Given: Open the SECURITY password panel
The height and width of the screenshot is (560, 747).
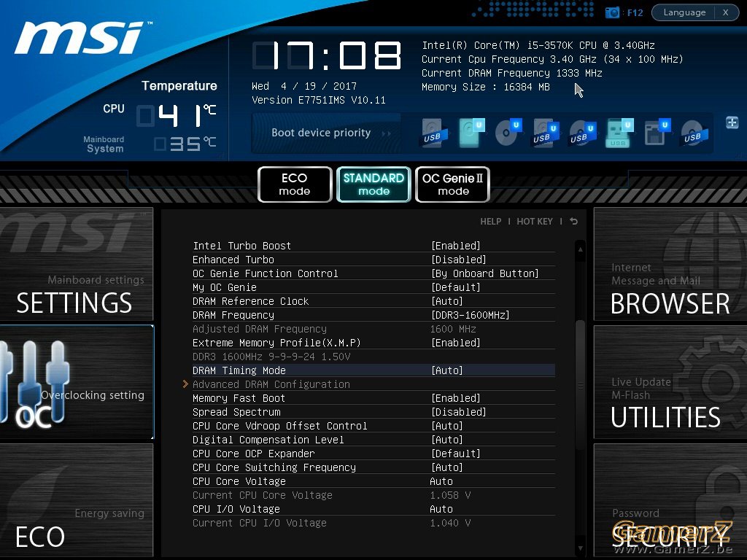Looking at the screenshot, I should (x=670, y=500).
